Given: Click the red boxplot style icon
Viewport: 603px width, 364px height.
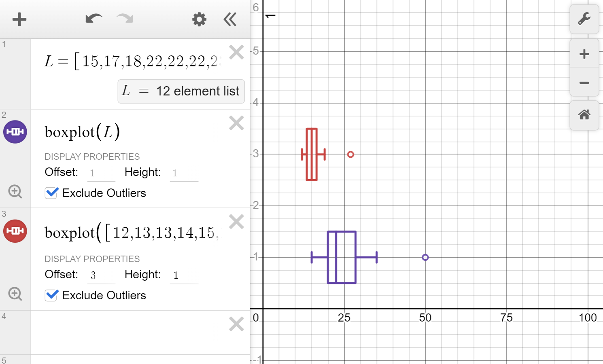Looking at the screenshot, I should [x=15, y=231].
